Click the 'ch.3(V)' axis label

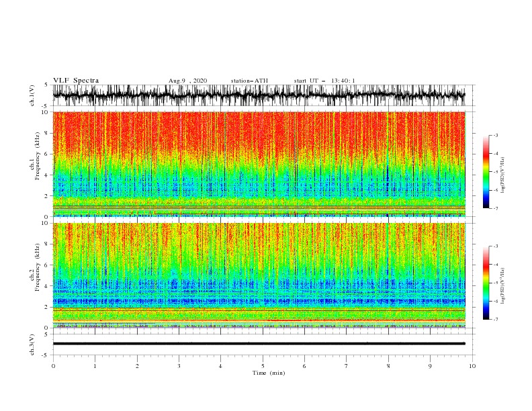(x=32, y=345)
